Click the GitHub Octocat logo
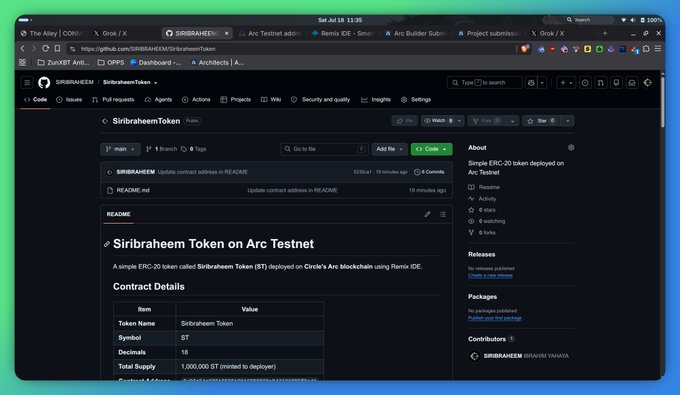The height and width of the screenshot is (395, 680). tap(44, 82)
